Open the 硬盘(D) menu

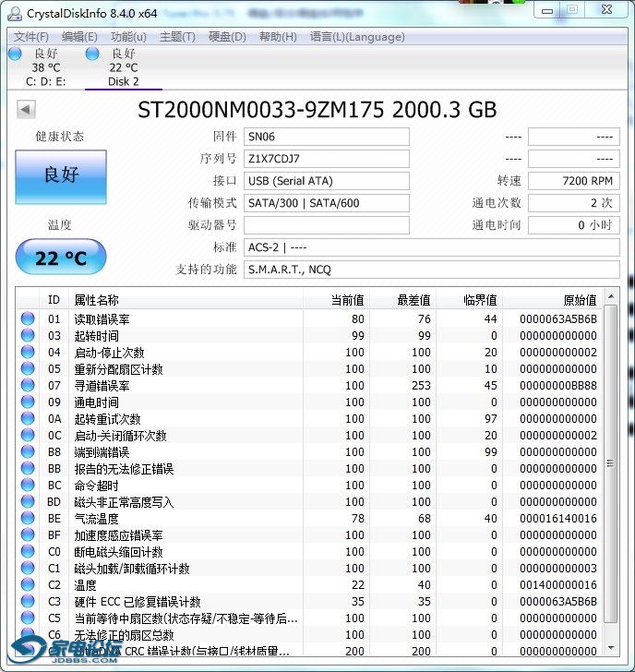tap(227, 37)
